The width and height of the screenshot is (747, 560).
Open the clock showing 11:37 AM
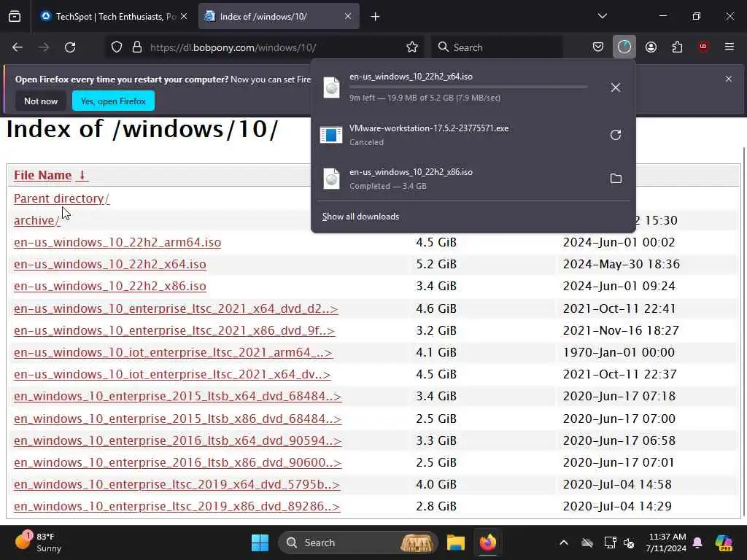point(666,542)
